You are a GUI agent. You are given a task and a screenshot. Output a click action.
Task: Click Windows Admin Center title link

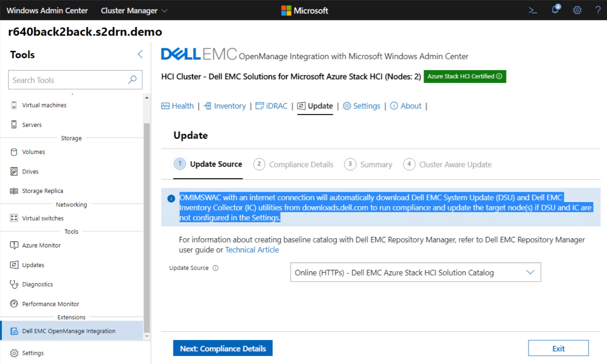click(47, 11)
